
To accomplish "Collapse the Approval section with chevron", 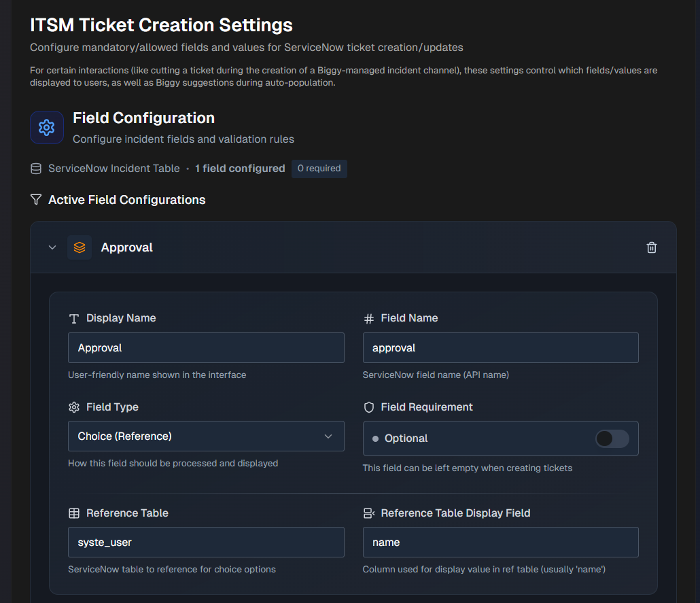I will pyautogui.click(x=52, y=247).
